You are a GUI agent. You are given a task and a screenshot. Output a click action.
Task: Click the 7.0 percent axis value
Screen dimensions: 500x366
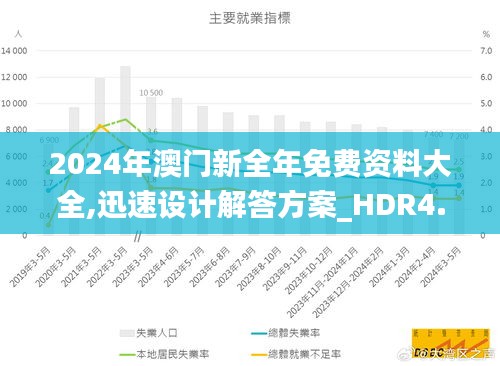(486, 51)
